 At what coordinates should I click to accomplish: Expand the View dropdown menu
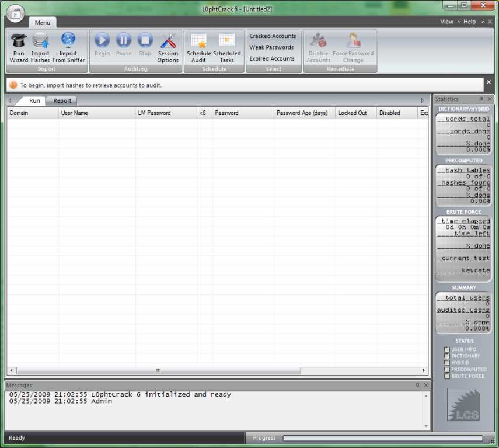(x=449, y=22)
